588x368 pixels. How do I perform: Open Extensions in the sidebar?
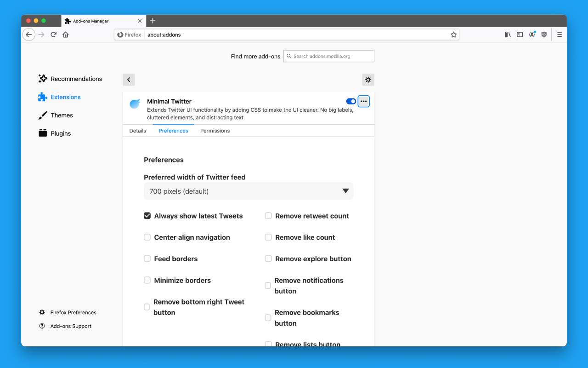[x=60, y=97]
